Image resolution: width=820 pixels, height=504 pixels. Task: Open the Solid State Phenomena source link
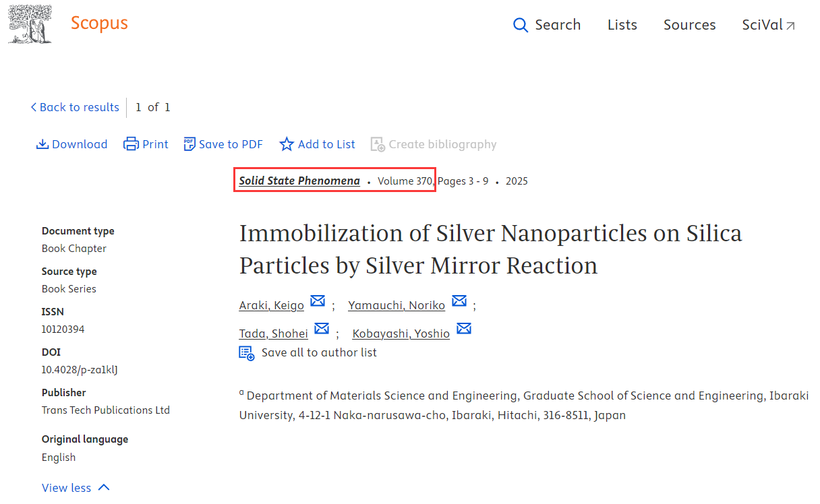pos(299,181)
